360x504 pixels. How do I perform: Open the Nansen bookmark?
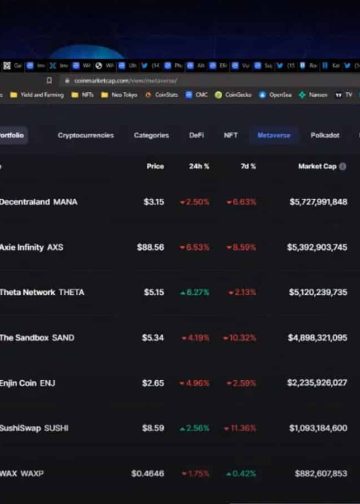tap(313, 95)
